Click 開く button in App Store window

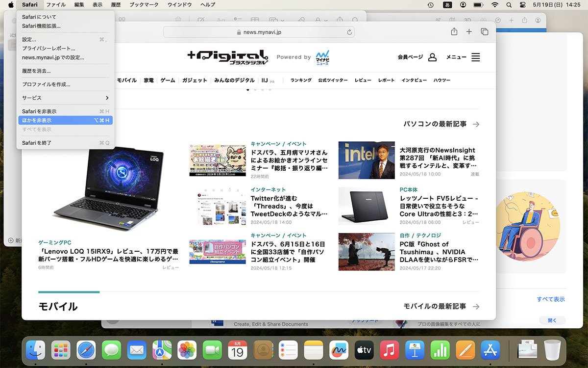click(552, 320)
